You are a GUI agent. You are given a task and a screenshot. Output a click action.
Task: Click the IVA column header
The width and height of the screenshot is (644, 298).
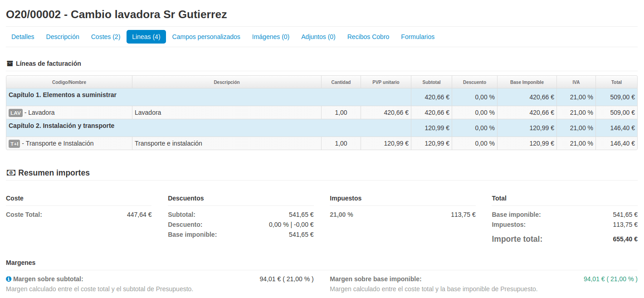click(576, 82)
